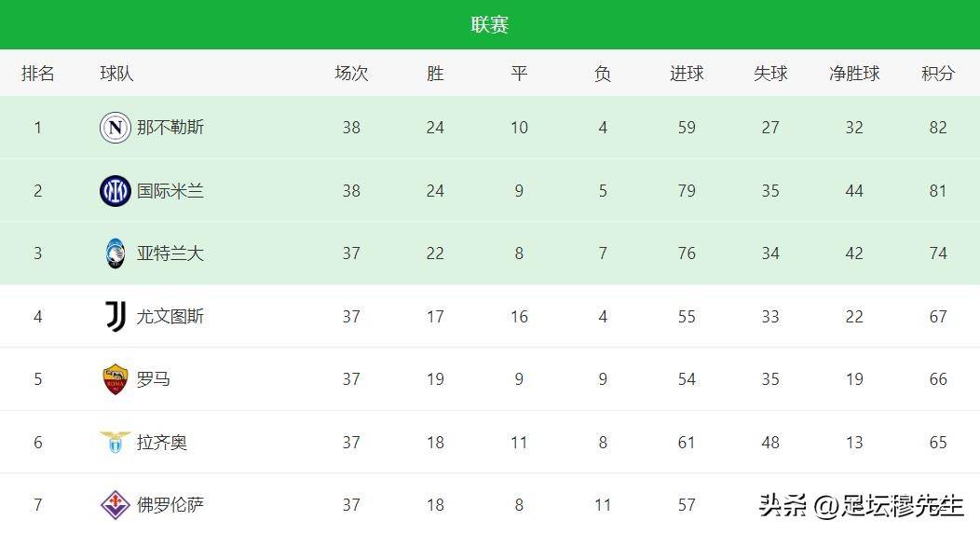Click the 场次 column header

coord(351,73)
